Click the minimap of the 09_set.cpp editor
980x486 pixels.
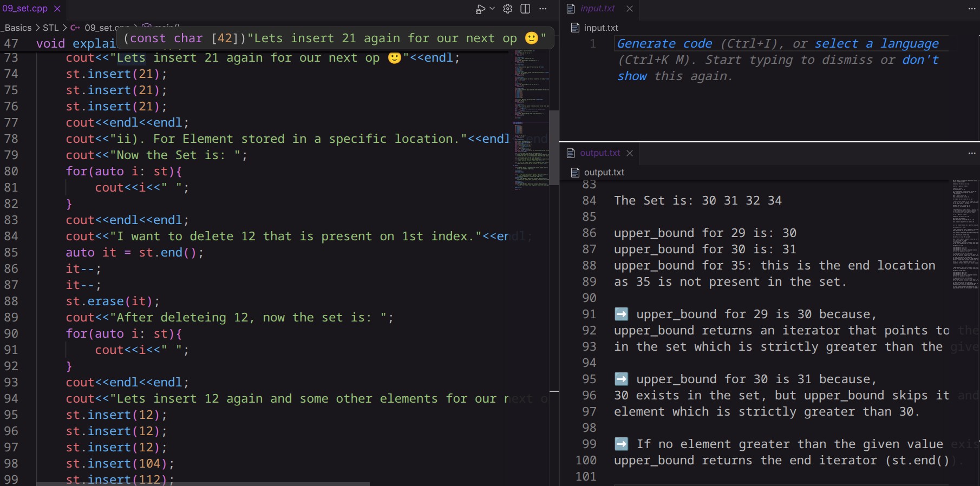(531, 119)
